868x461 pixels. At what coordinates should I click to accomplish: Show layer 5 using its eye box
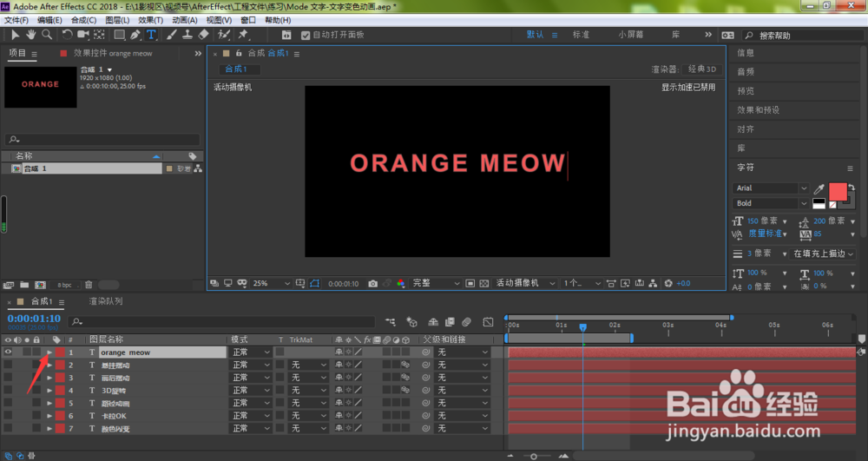point(8,403)
